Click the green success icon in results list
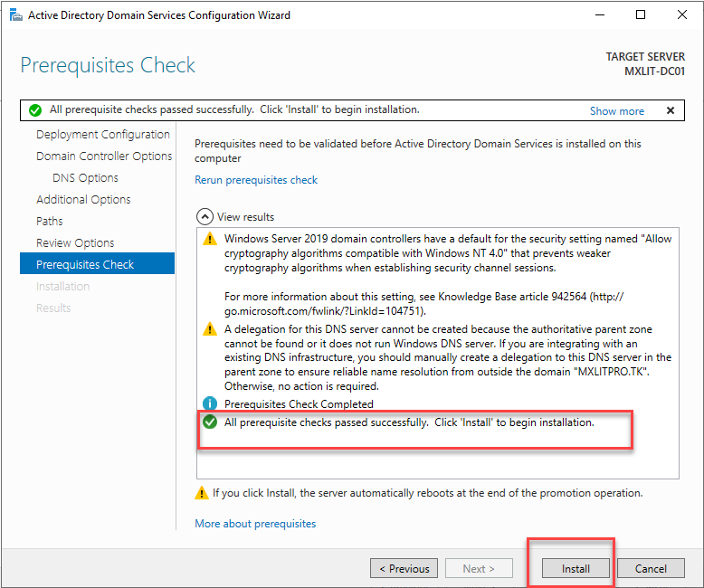This screenshot has width=704, height=588. coord(210,422)
